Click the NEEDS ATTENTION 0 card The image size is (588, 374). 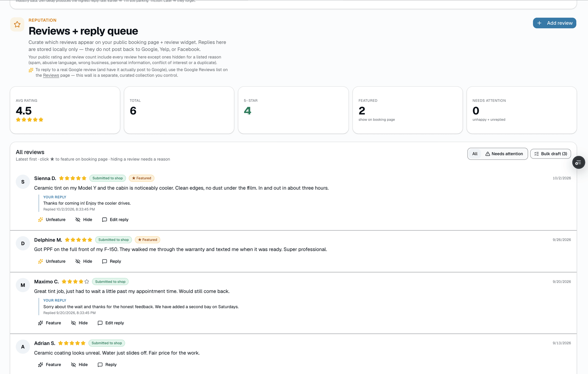click(x=521, y=110)
